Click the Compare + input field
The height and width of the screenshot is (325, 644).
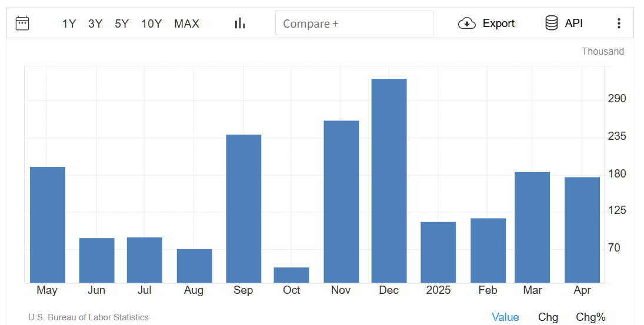[x=354, y=24]
